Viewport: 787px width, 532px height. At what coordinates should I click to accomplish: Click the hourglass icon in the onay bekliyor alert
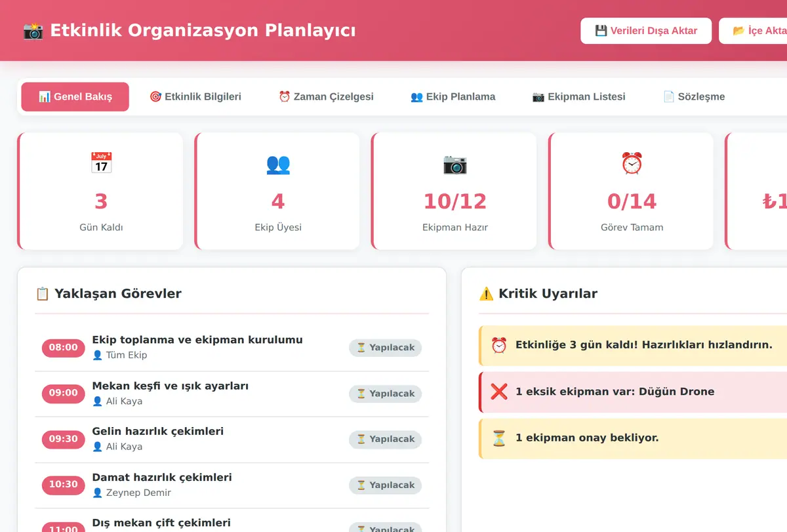(x=499, y=438)
